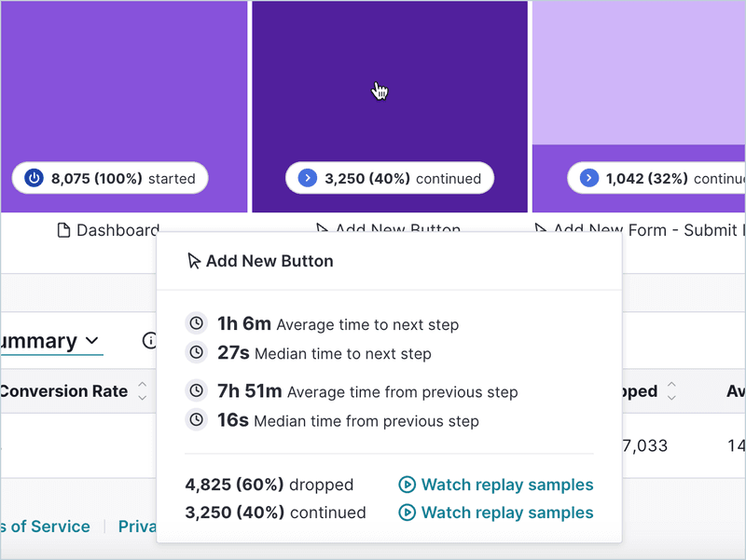Click the cursor icon in the Add New Button popup title
Viewport: 746px width, 560px height.
(194, 261)
